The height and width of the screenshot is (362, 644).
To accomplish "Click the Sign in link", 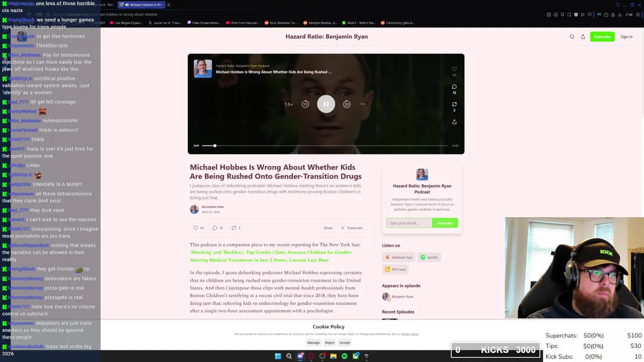I will [626, 37].
